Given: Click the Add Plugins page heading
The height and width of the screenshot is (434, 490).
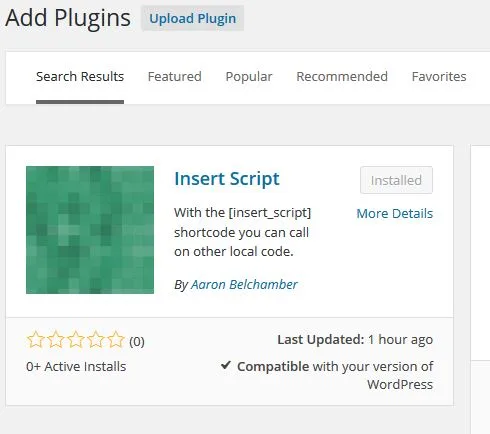Looking at the screenshot, I should 68,18.
